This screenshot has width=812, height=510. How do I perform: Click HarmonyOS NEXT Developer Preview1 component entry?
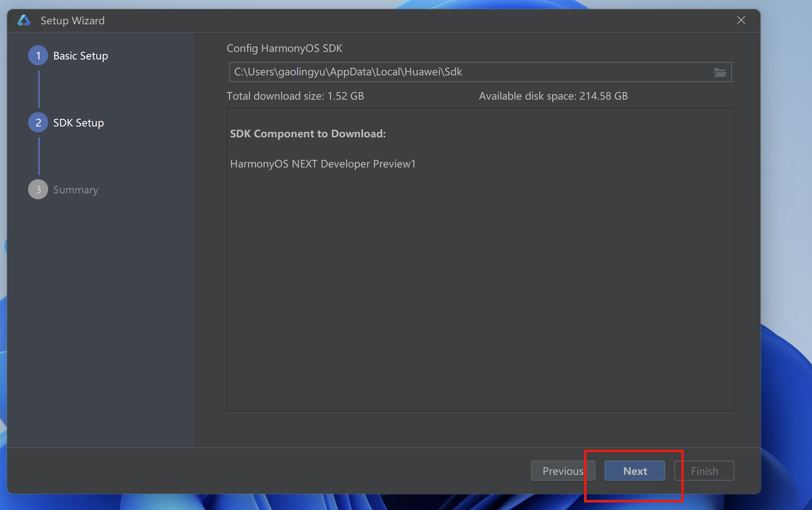323,164
